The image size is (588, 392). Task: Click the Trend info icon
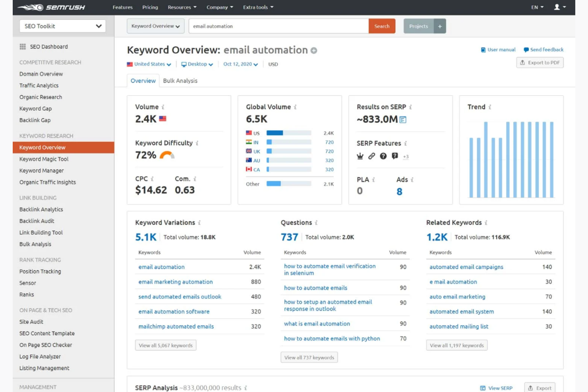point(490,107)
